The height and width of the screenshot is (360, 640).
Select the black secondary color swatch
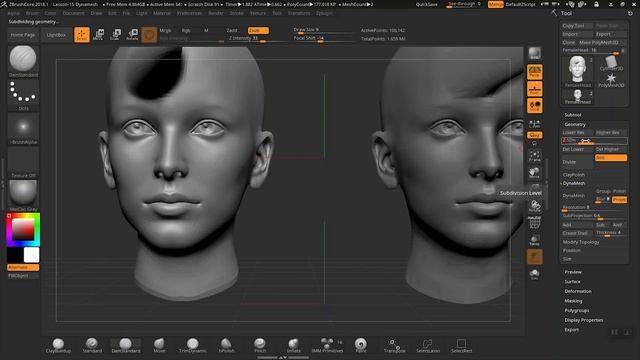(x=15, y=255)
